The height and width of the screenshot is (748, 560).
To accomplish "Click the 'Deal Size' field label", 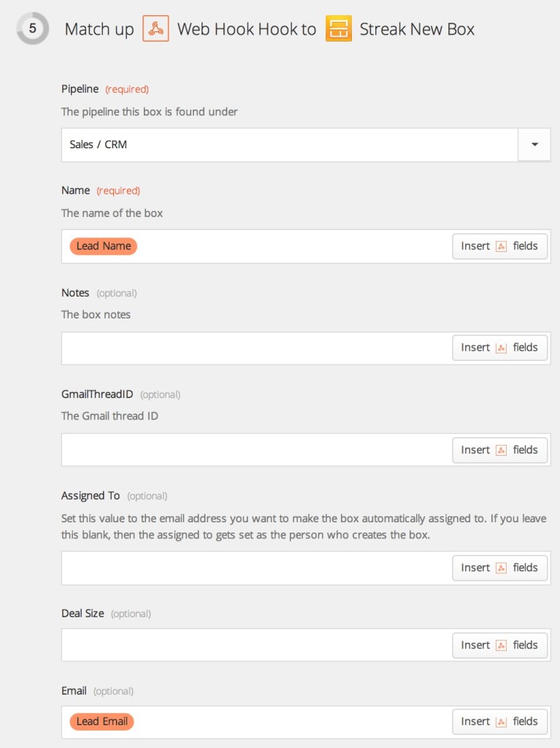I will (x=83, y=614).
